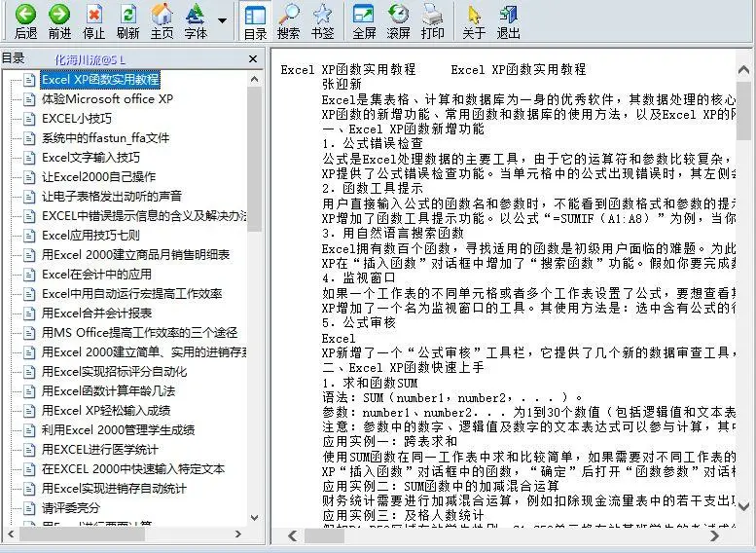This screenshot has height=553, width=756.
Task: Open the font size dropdown arrow
Action: coord(222,20)
